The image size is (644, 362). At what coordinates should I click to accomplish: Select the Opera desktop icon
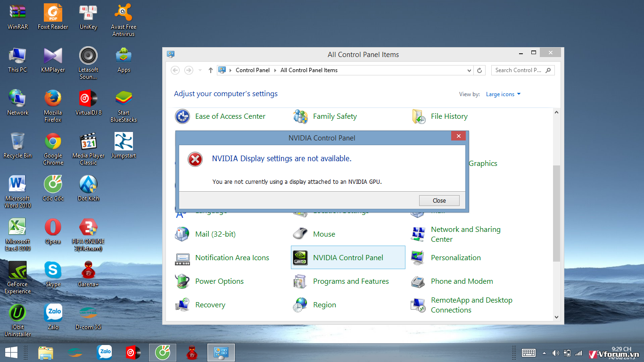[53, 231]
